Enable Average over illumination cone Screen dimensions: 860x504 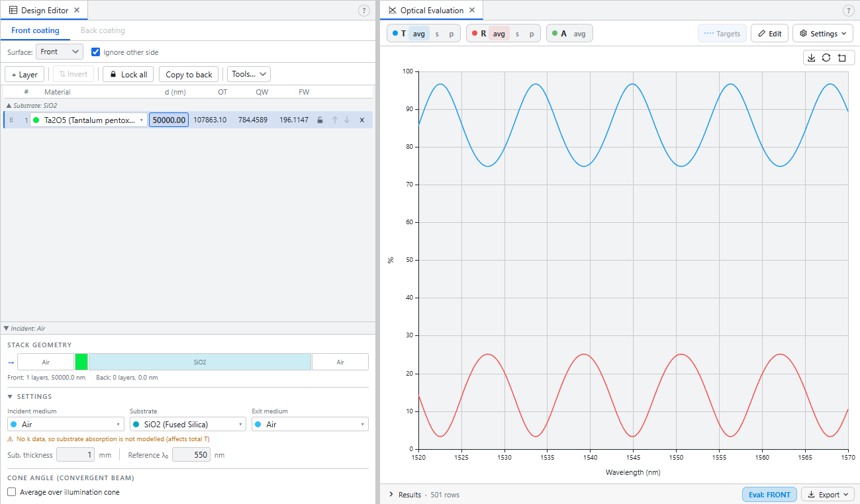click(11, 492)
